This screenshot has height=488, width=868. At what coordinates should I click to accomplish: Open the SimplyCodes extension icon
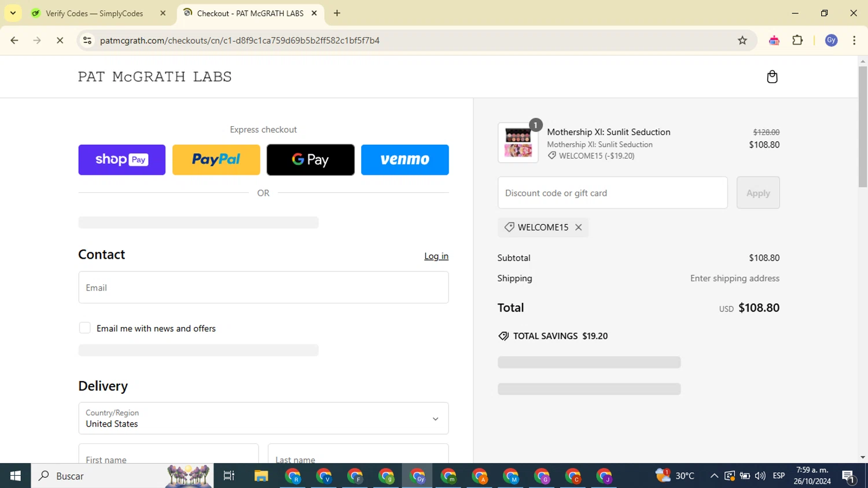tap(774, 41)
